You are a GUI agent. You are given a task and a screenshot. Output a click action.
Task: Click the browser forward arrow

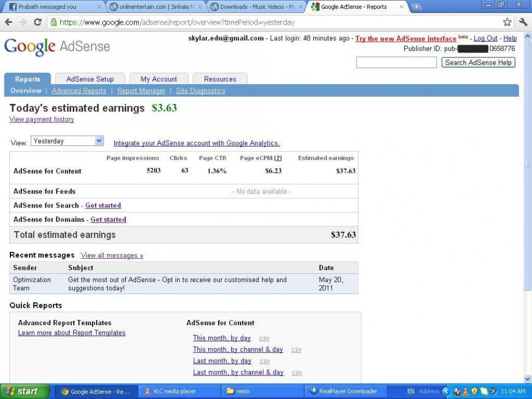click(x=23, y=22)
